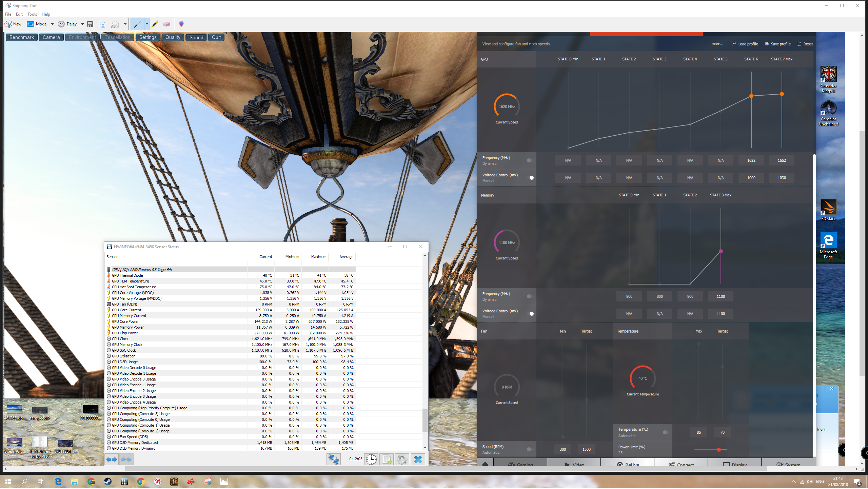The image size is (868, 489).
Task: Open the Tools menu in Snipping Tool
Action: tap(32, 14)
